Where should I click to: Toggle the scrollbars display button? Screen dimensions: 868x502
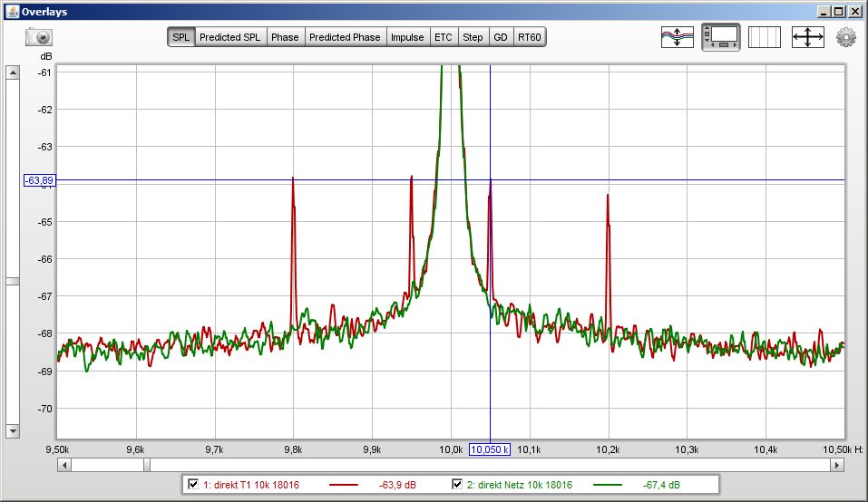pos(721,37)
